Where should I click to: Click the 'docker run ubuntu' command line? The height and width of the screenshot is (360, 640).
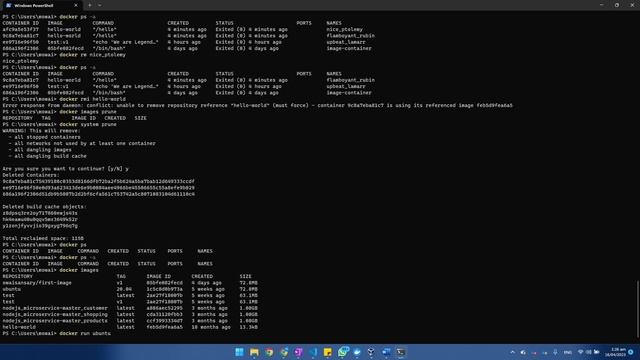click(x=57, y=333)
